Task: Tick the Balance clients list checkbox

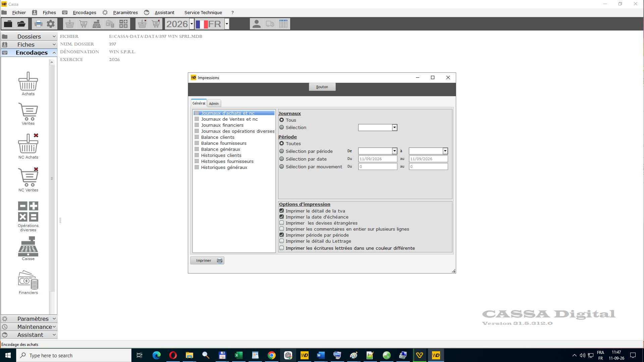Action: (x=197, y=137)
